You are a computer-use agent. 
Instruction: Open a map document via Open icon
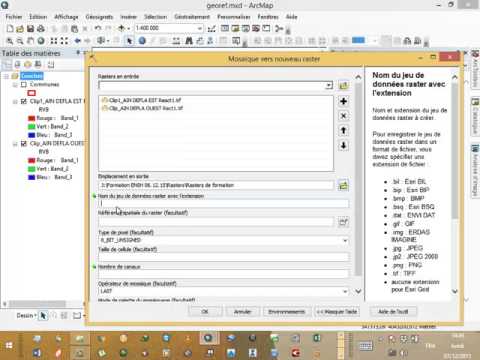point(20,29)
